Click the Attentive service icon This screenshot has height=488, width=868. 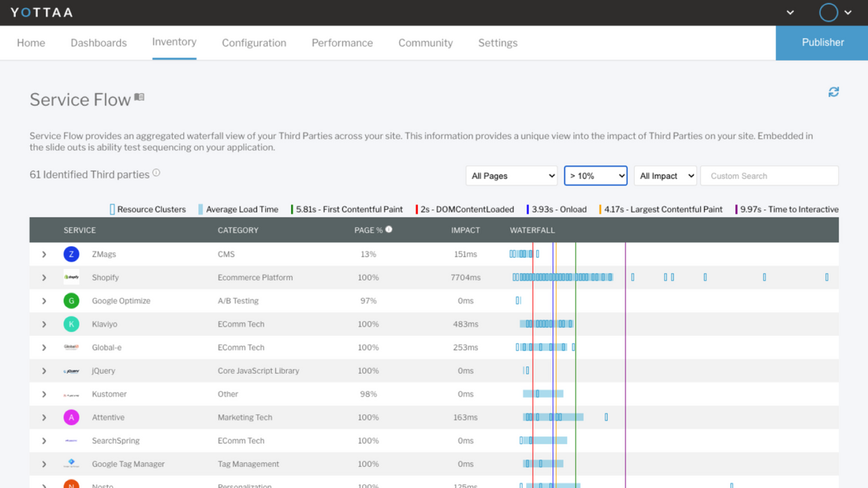tap(71, 418)
